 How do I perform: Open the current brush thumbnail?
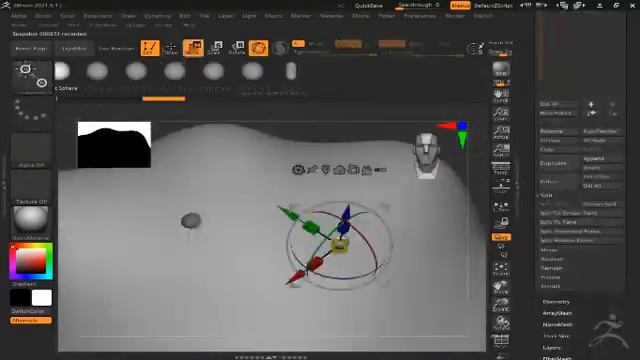(x=32, y=77)
